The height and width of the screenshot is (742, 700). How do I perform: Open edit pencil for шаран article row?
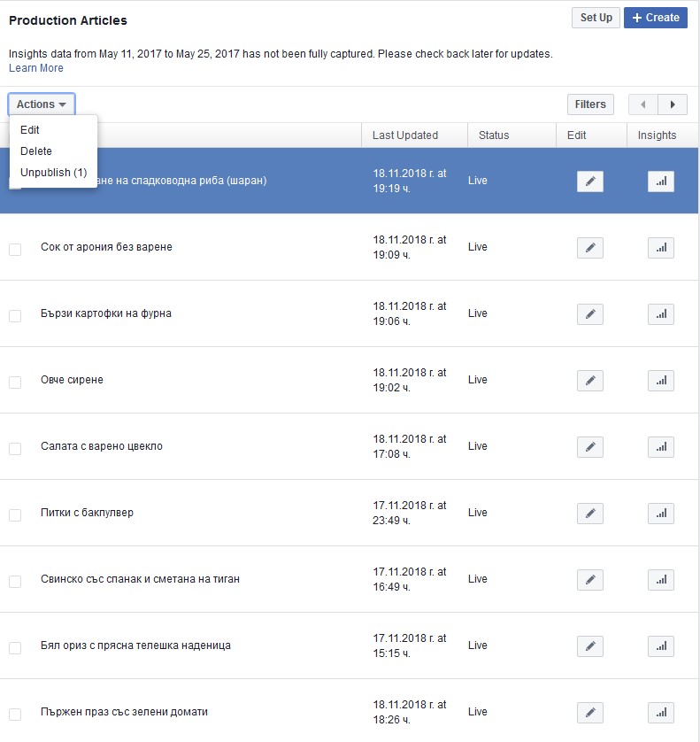[589, 182]
